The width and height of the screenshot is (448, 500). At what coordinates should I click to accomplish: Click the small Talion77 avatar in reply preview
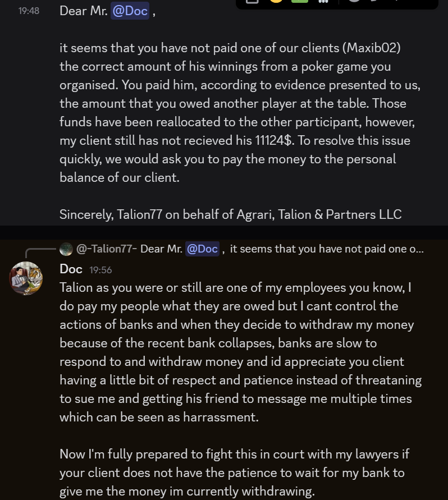pos(66,249)
